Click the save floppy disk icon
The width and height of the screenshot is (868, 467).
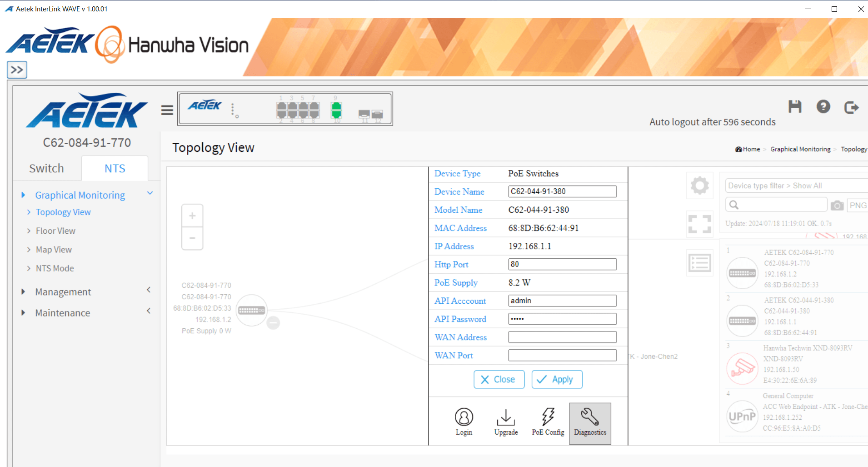794,107
